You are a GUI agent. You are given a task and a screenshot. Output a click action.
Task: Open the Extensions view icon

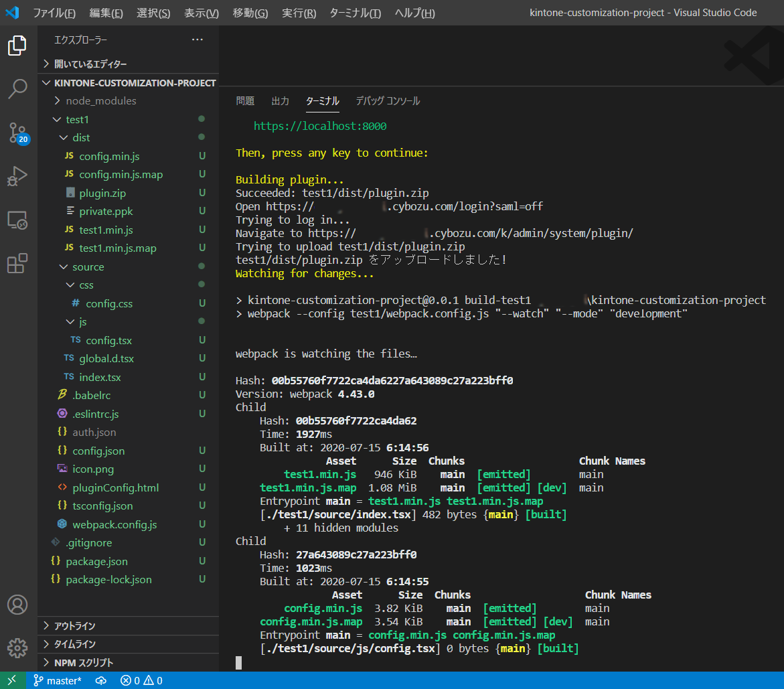17,263
